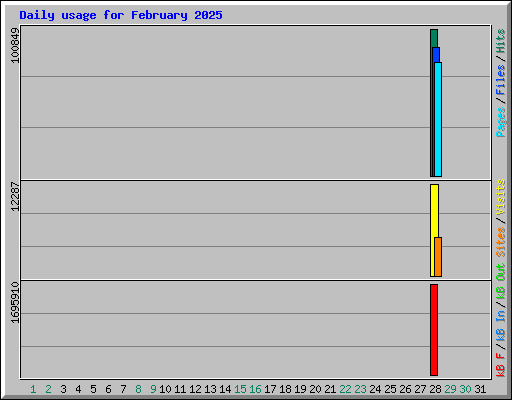Click day 20 on the x-axis
512x400 pixels.
click(315, 389)
